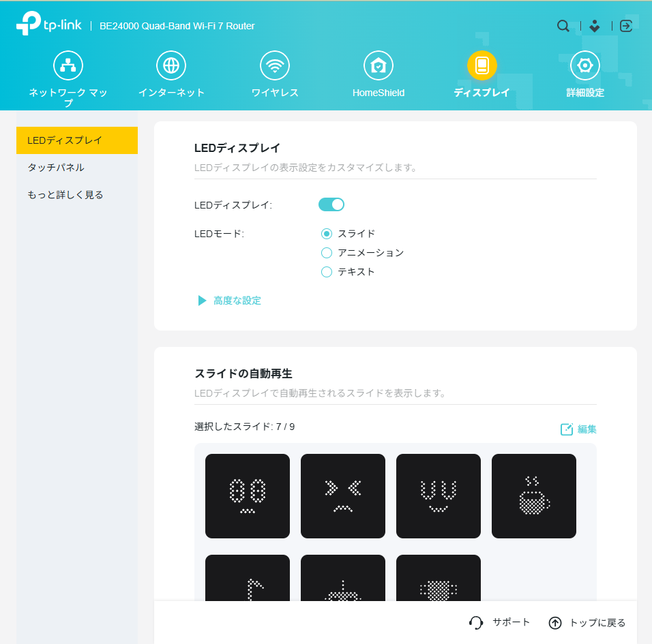
Task: Click the 編集 link text
Action: coord(587,429)
